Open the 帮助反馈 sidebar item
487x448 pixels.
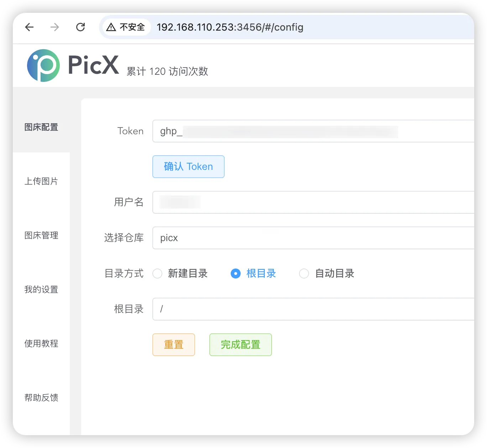pos(41,398)
